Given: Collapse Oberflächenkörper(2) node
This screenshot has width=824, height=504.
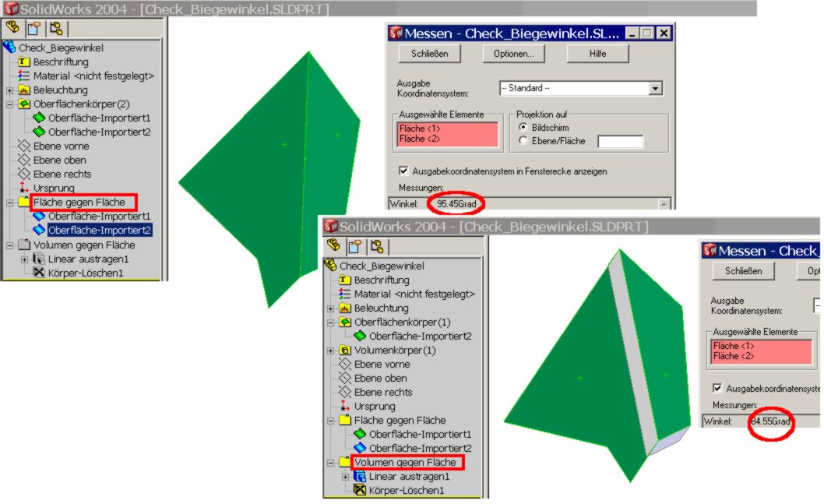Looking at the screenshot, I should [x=9, y=104].
